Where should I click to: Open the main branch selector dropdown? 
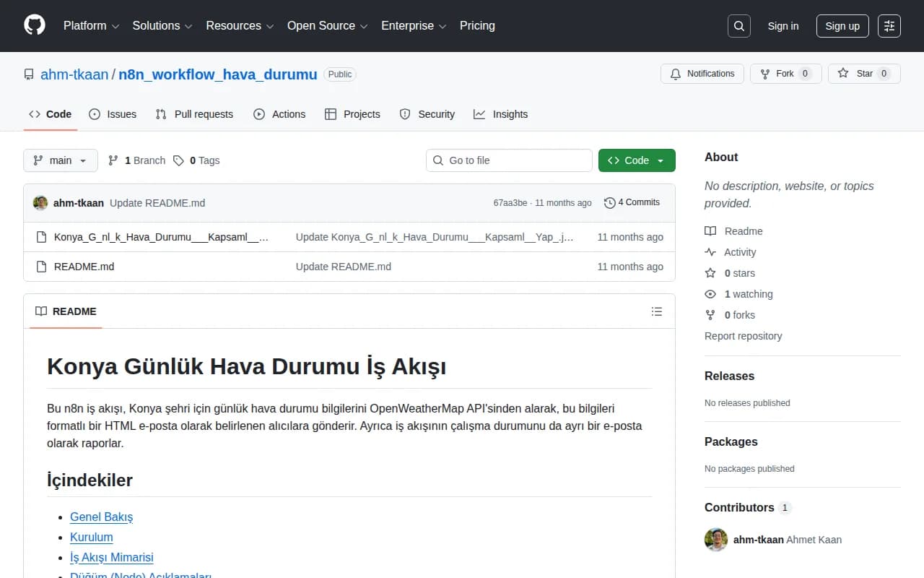[x=60, y=160]
